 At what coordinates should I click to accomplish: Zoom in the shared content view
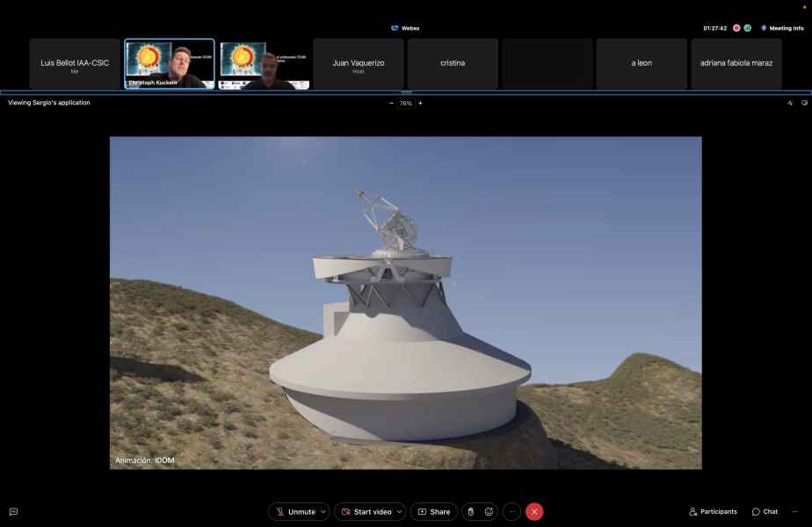420,103
